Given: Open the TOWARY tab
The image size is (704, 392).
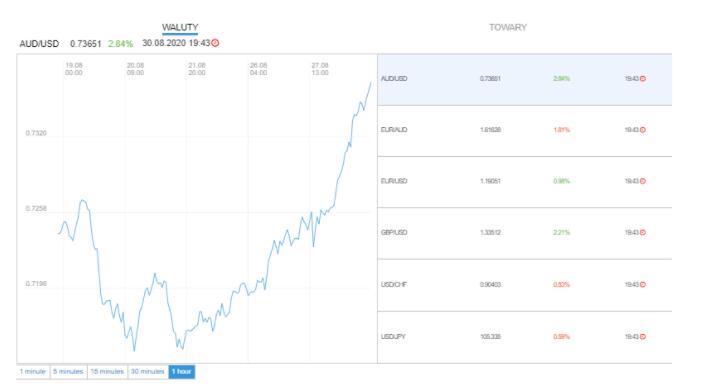Looking at the screenshot, I should [x=508, y=27].
